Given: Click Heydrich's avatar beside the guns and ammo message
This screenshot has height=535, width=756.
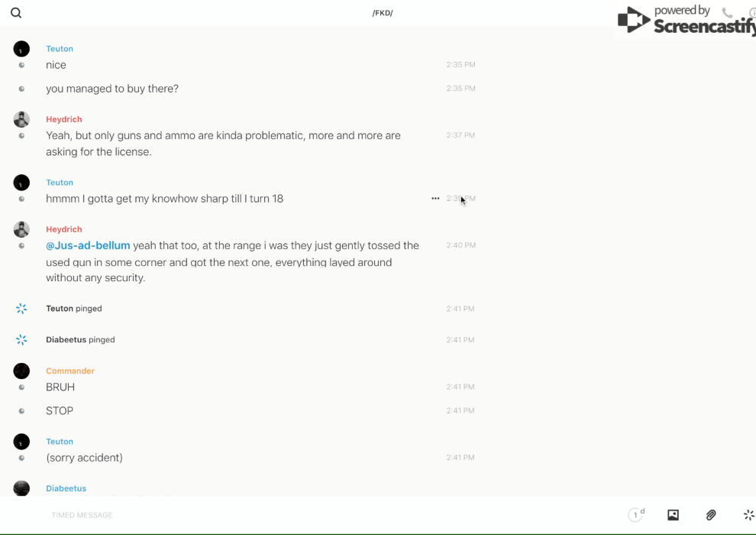Looking at the screenshot, I should click(21, 119).
